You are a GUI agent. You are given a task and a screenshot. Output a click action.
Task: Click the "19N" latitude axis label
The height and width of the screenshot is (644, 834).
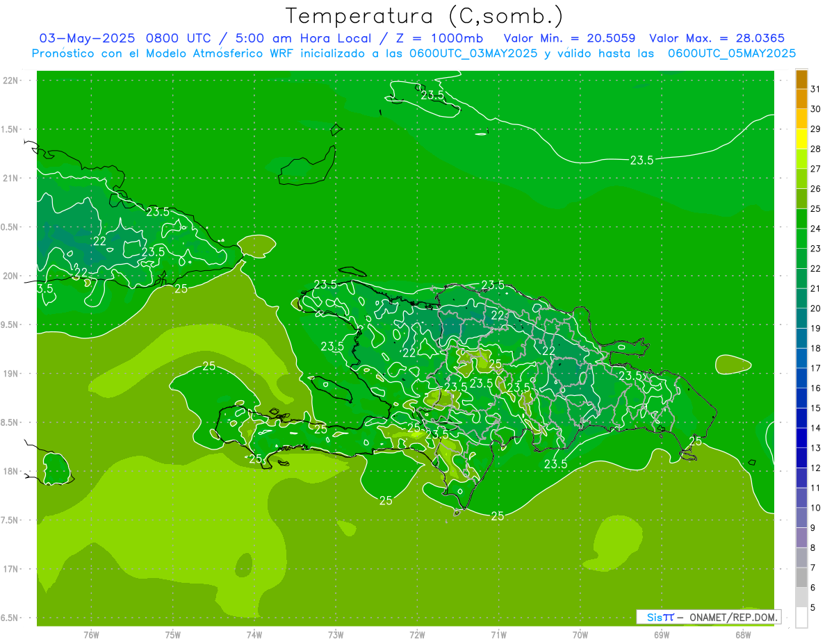12,373
